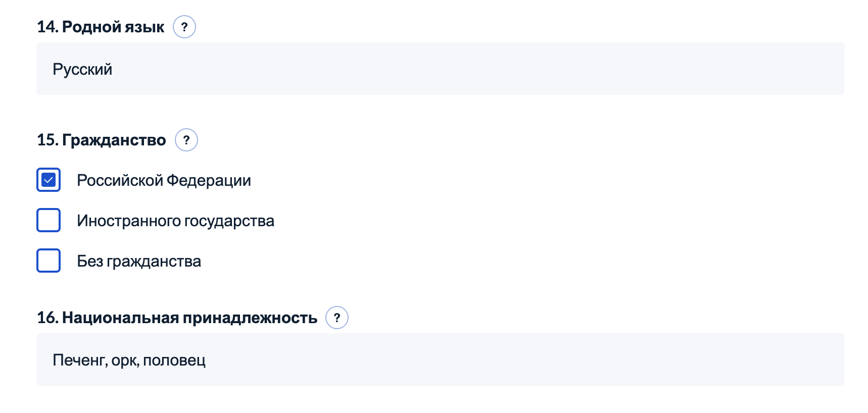Place the cursor on the word "Русский"
The width and height of the screenshot is (868, 413).
pyautogui.click(x=82, y=69)
